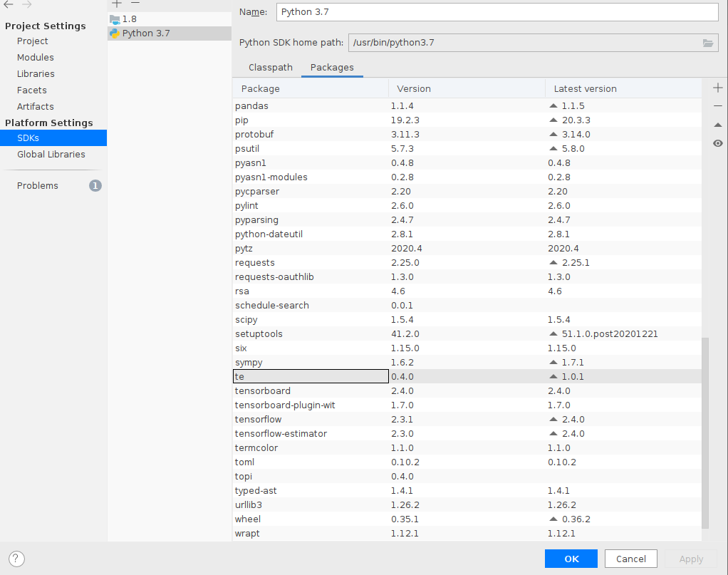Select the setuptools package name
Viewport: 728px width, 575px height.
259,334
